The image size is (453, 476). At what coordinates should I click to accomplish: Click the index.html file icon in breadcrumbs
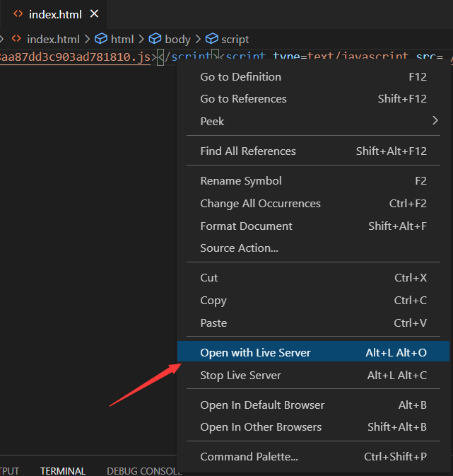tap(16, 39)
